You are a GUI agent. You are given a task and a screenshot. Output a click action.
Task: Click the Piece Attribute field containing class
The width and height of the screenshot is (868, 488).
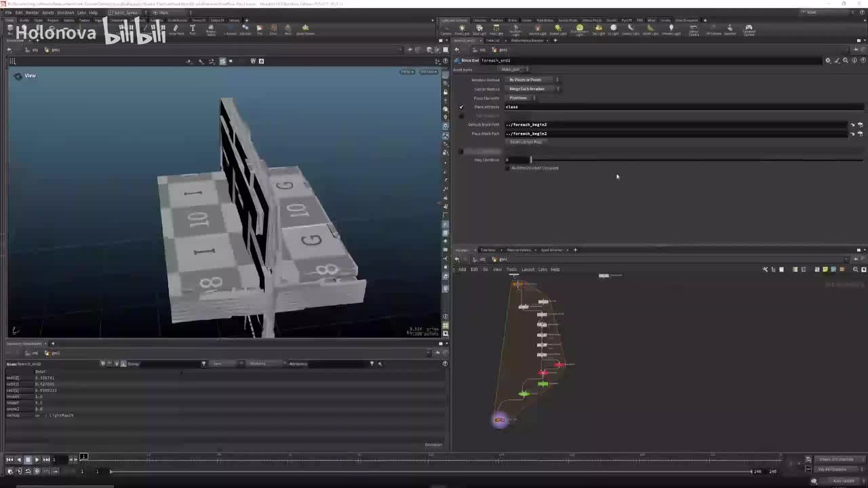(684, 107)
